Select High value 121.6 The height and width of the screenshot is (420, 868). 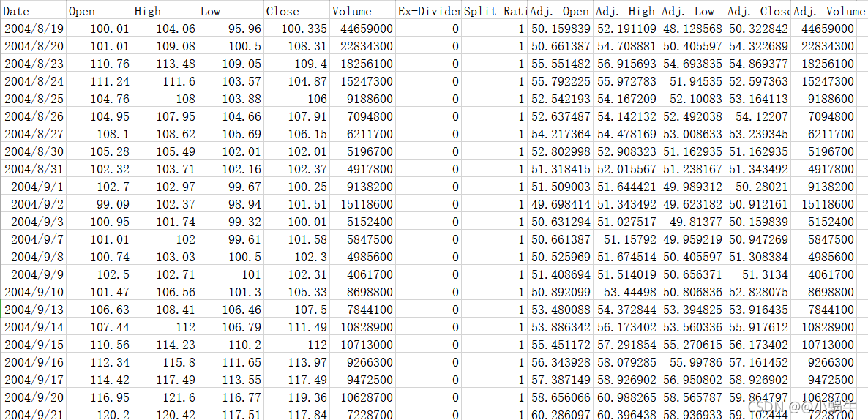pyautogui.click(x=165, y=398)
